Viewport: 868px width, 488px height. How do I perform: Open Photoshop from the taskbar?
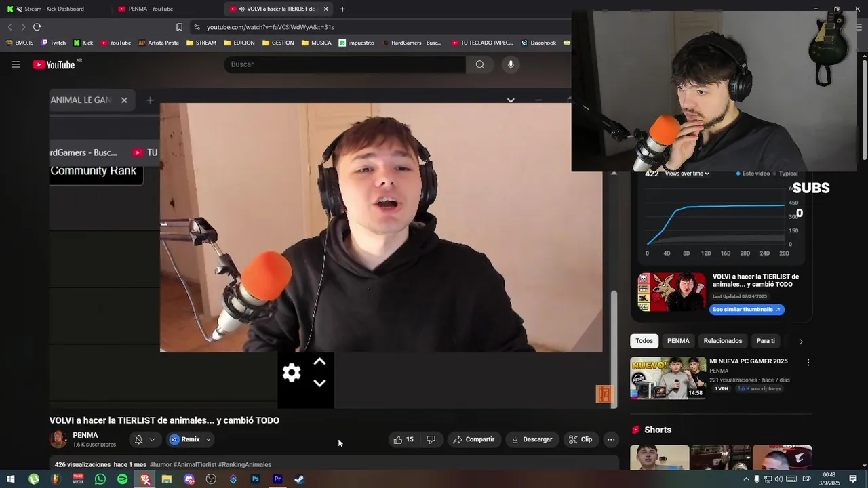[x=255, y=479]
